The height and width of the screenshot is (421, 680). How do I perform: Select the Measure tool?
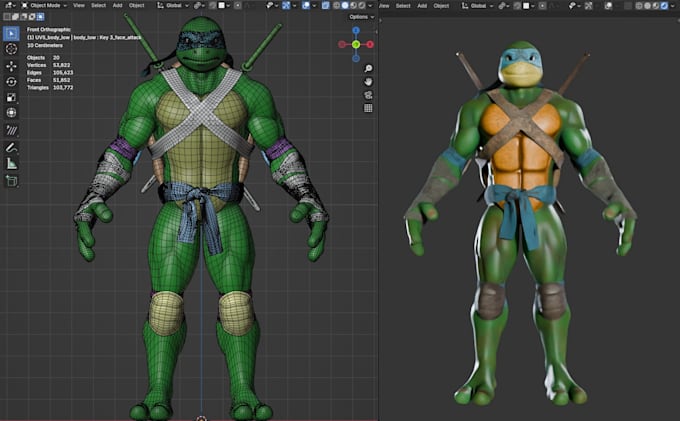tap(11, 164)
